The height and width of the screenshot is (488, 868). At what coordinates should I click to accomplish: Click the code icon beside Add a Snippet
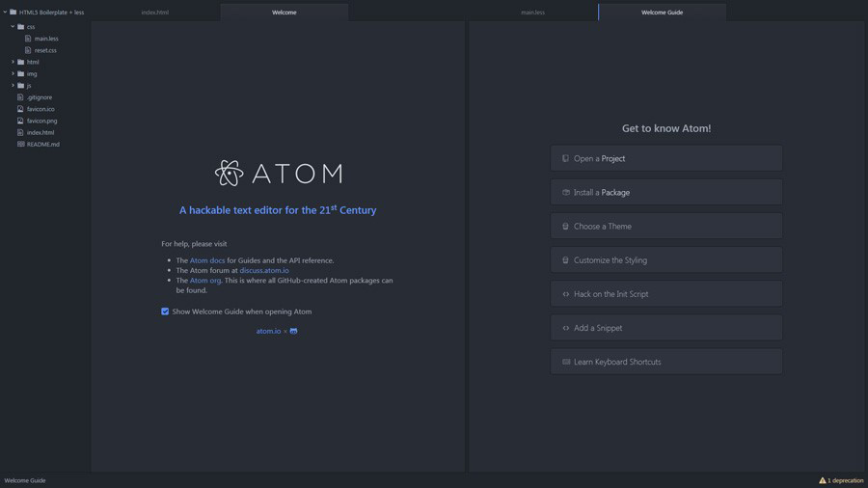[566, 328]
